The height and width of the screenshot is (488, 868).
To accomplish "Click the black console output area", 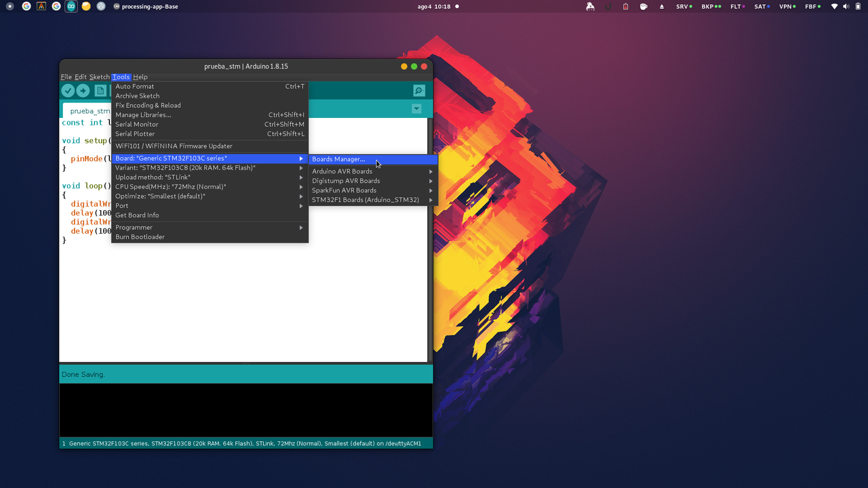I will click(x=246, y=410).
